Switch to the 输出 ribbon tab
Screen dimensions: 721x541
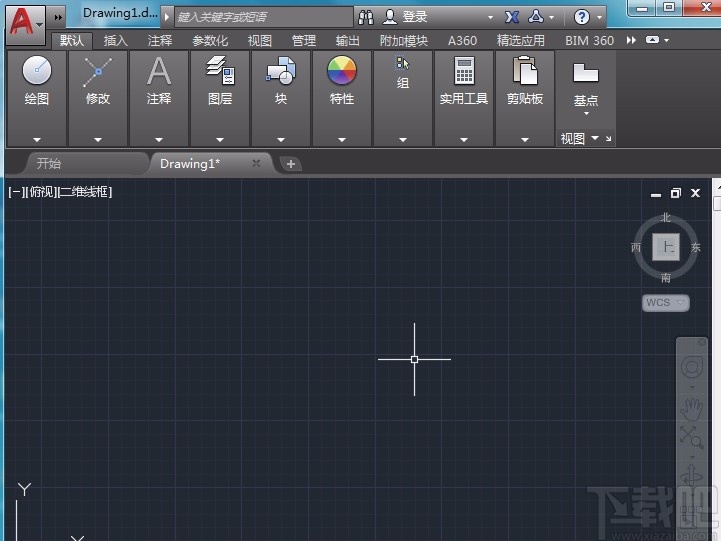tap(347, 41)
